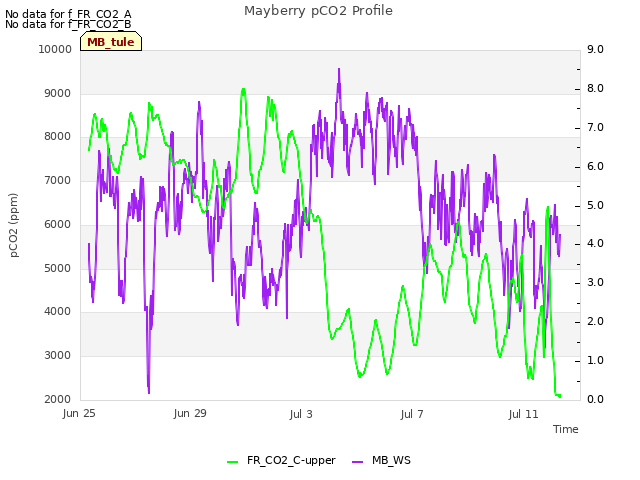Image resolution: width=640 pixels, height=480 pixels.
Task: Select the FR_CO2_C-upper legend entry
Action: 281,460
